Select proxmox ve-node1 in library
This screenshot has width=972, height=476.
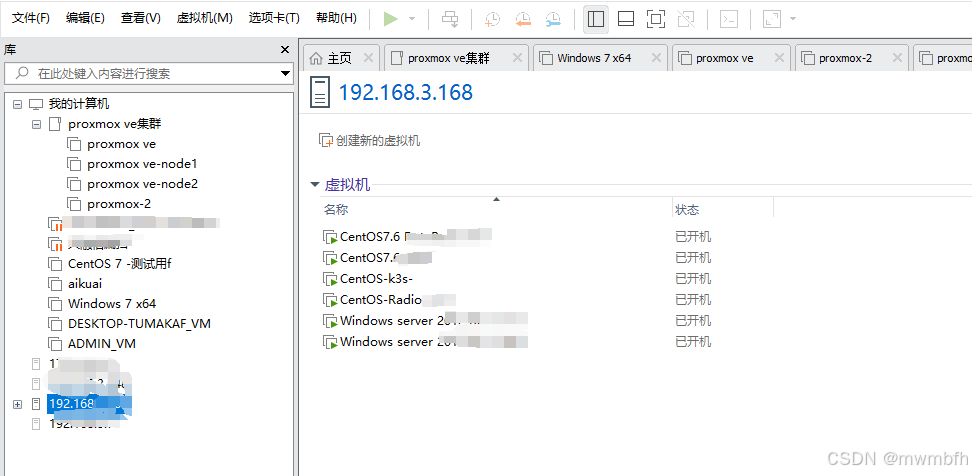tap(142, 164)
